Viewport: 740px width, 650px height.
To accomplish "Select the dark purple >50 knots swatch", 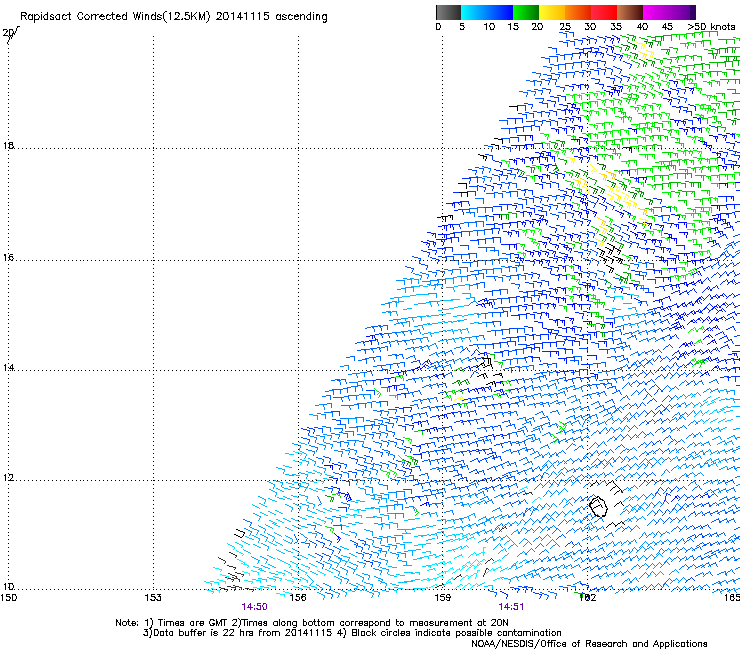I will point(691,12).
